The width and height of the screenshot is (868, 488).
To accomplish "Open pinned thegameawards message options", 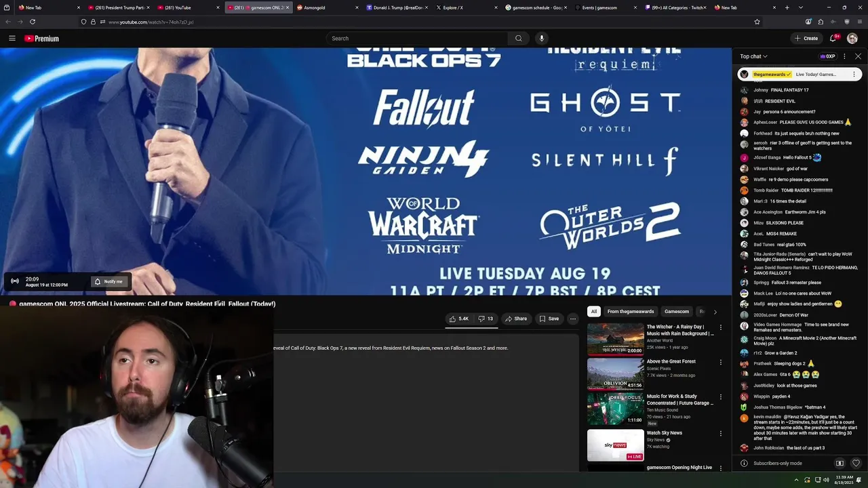I will coord(854,75).
